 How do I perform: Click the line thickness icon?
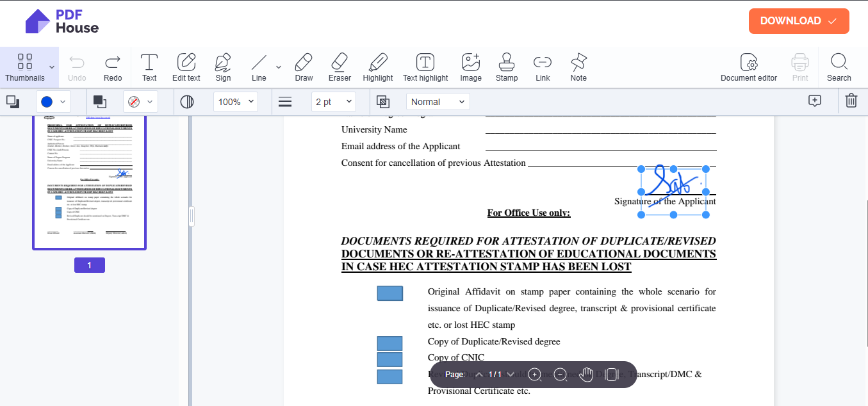[285, 102]
